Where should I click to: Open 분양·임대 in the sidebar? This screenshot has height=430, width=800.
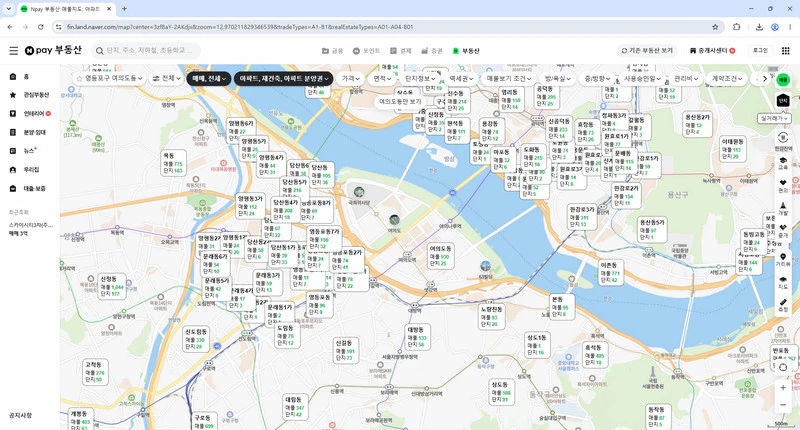pyautogui.click(x=28, y=132)
